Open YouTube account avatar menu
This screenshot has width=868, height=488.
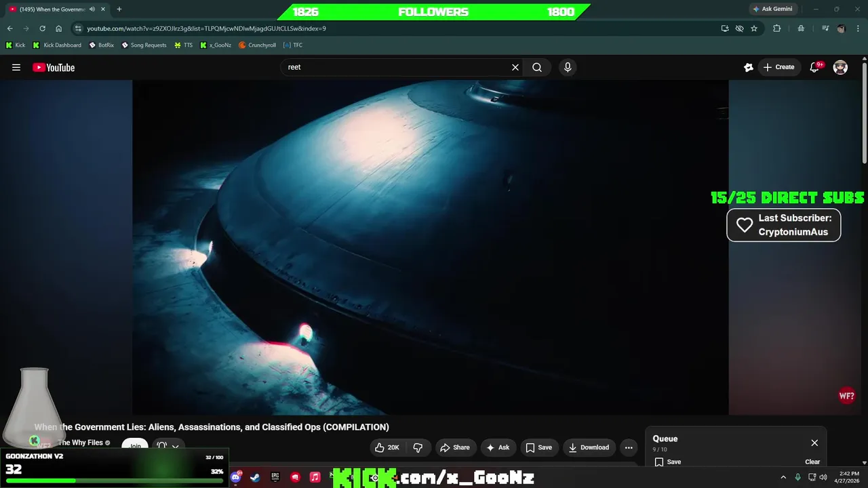click(840, 67)
